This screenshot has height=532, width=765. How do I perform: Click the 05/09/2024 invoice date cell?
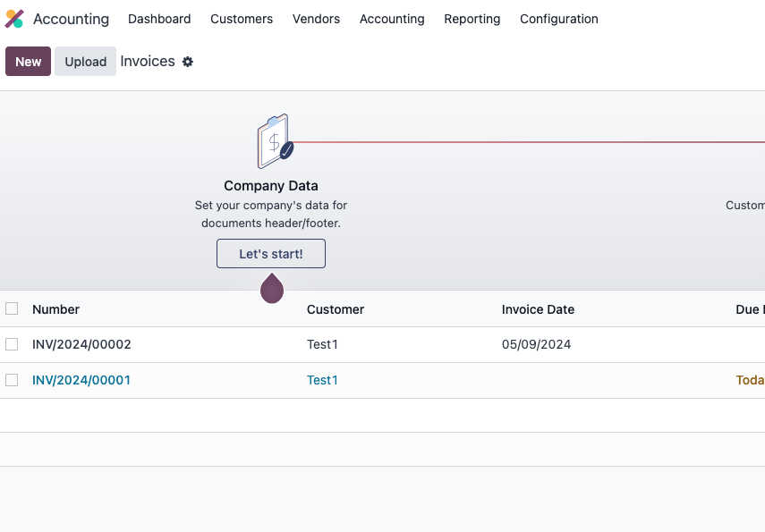(x=536, y=344)
